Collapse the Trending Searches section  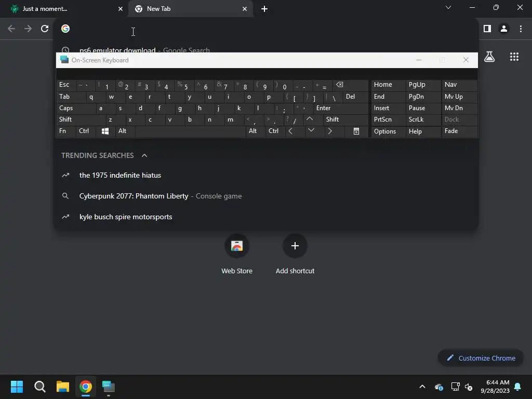coord(144,155)
